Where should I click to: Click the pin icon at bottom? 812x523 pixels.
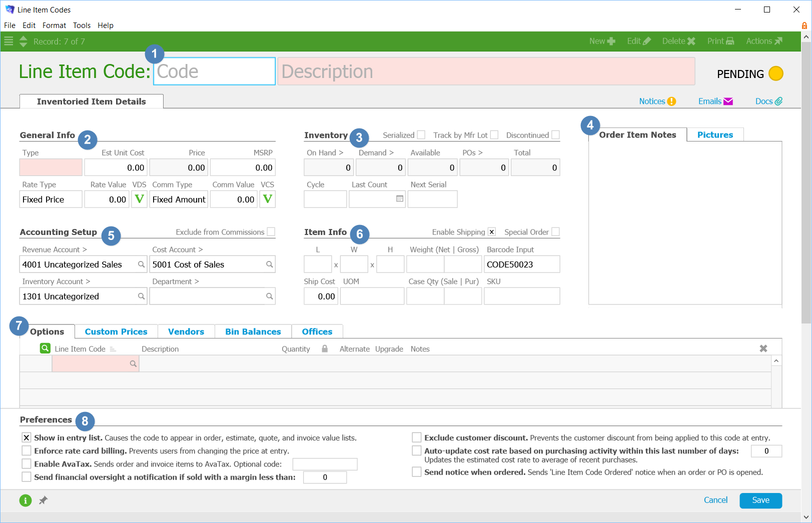[x=44, y=500]
